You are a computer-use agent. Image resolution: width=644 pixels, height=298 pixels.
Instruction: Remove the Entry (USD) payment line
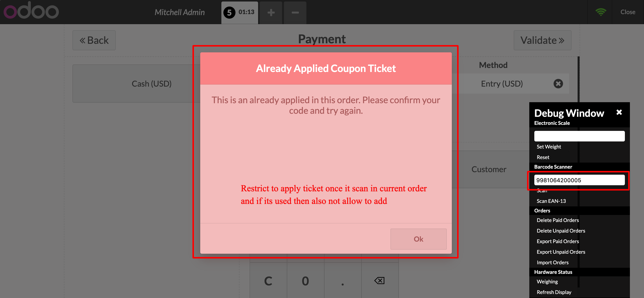tap(558, 84)
